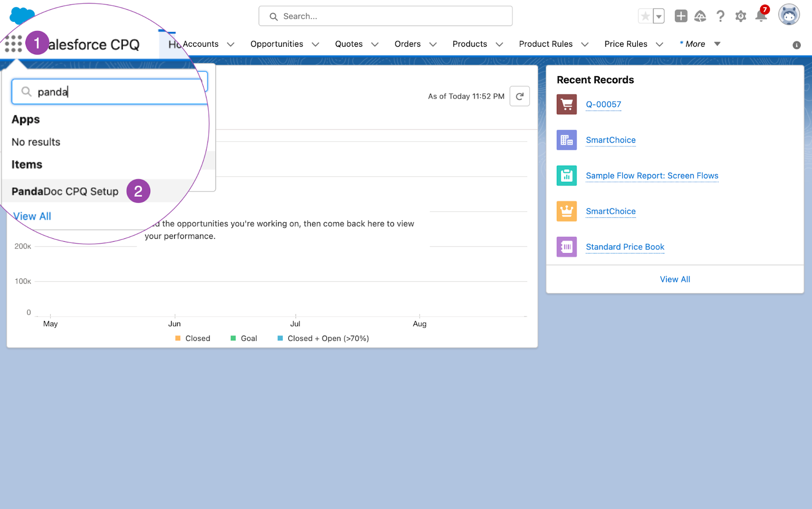Open Sample Flow Report: Screen Flows
The width and height of the screenshot is (812, 509).
652,176
